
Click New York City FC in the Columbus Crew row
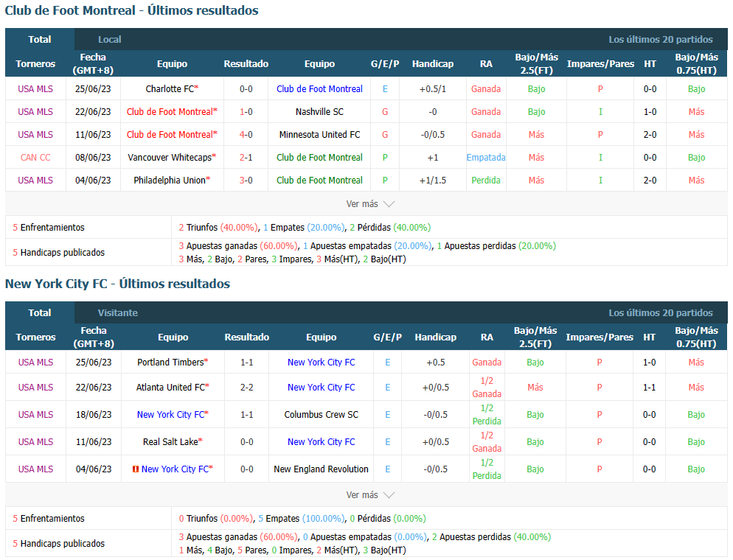click(x=170, y=414)
